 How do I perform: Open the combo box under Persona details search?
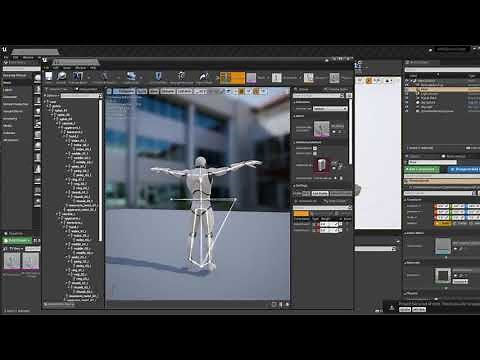(x=330, y=108)
